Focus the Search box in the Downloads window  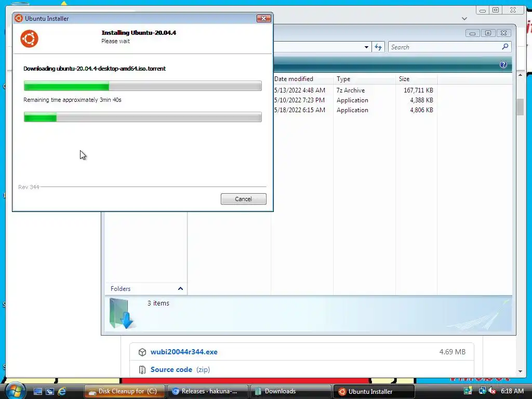click(445, 47)
